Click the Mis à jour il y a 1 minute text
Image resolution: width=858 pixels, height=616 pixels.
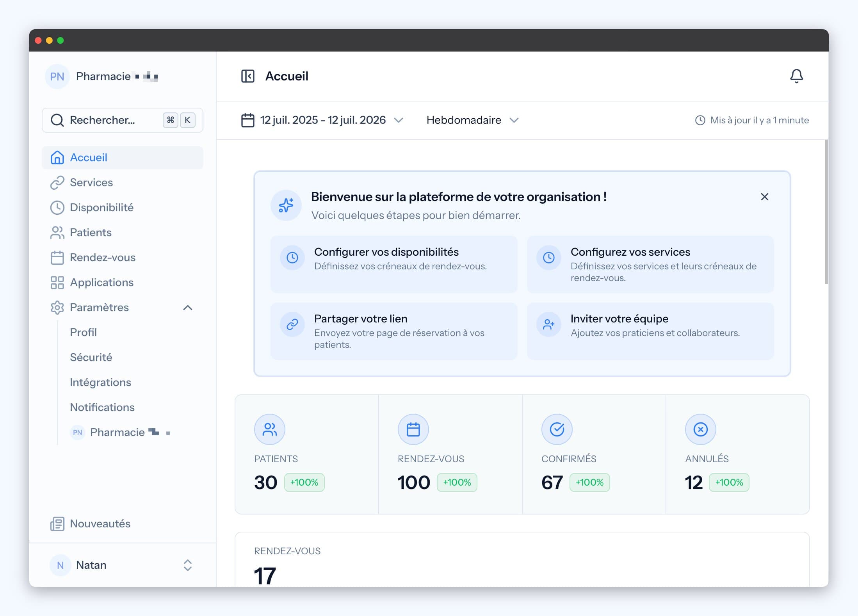pyautogui.click(x=759, y=120)
